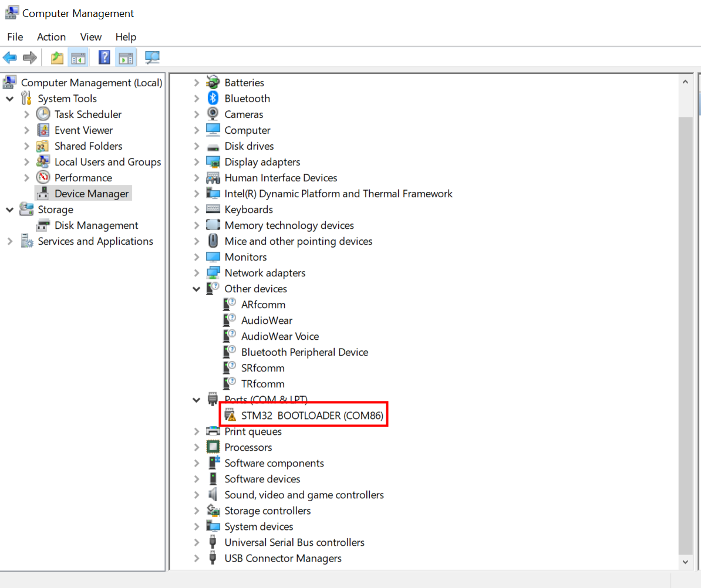This screenshot has height=588, width=701.
Task: Click the Shared Folders icon
Action: click(43, 146)
